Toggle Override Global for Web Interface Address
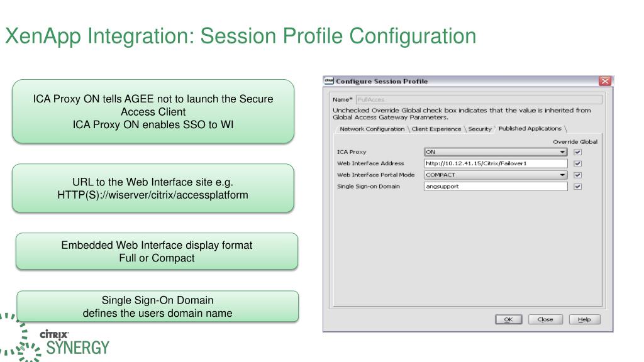 pos(578,164)
